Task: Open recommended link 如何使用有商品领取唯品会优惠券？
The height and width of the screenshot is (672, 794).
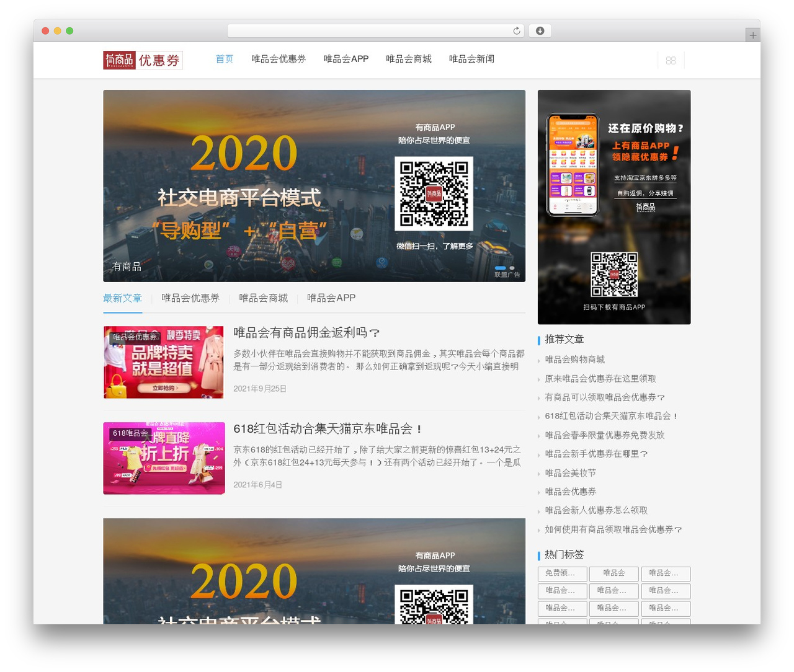Action: (613, 529)
